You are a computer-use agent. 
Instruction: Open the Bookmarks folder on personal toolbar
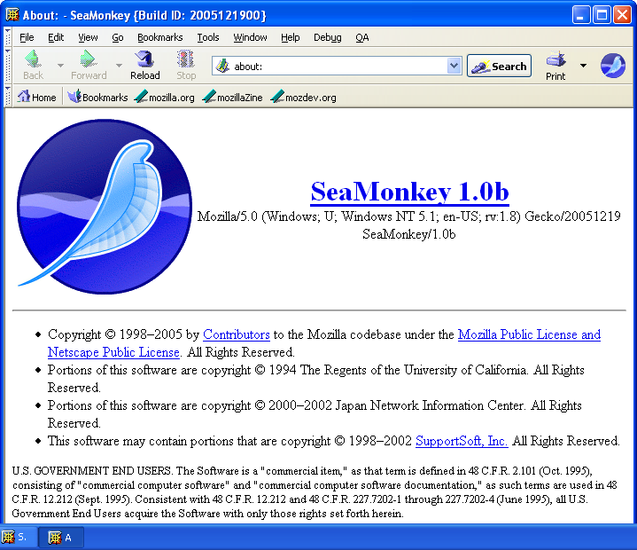(98, 97)
